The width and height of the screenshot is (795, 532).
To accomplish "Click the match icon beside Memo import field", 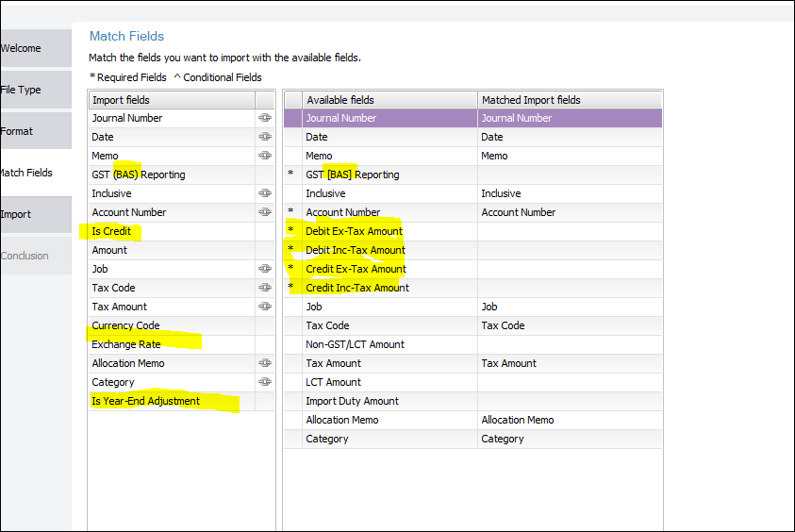I will [264, 156].
